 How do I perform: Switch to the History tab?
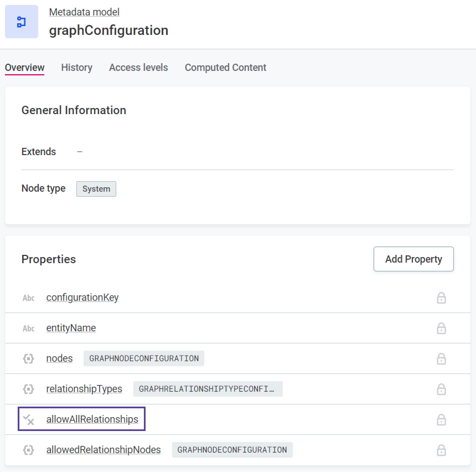tap(77, 68)
